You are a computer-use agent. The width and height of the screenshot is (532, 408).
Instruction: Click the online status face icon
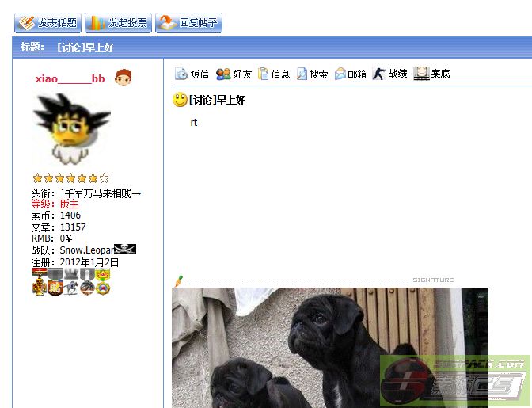(x=123, y=77)
